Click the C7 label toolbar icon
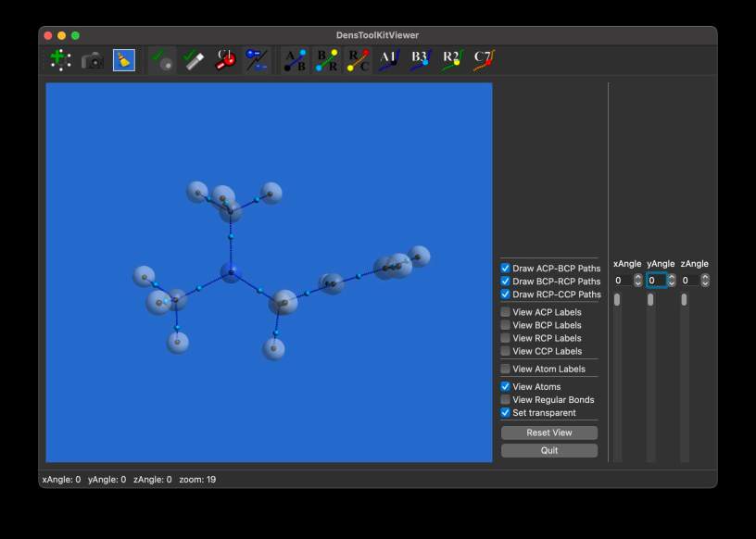Screen dimensions: 756x539 484,60
